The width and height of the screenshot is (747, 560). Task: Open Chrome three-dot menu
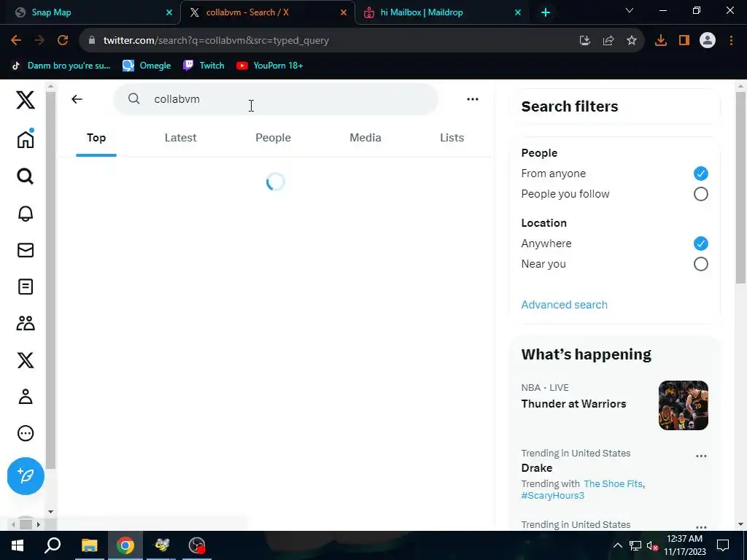(731, 41)
